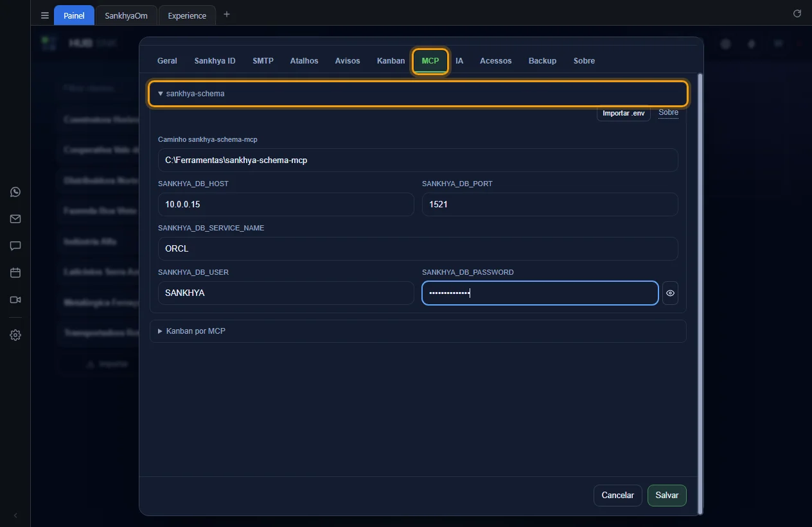Collapse sidebar with bottom-left chevron
This screenshot has height=527, width=812.
(15, 515)
